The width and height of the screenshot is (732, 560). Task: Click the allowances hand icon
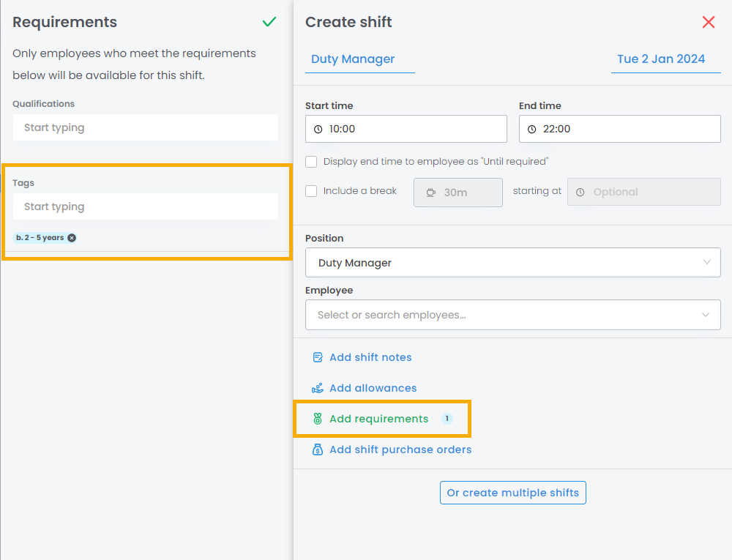coord(318,388)
